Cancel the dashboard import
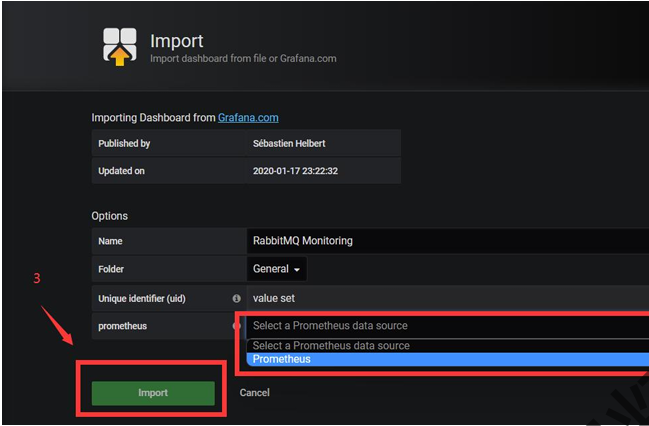The height and width of the screenshot is (426, 649). click(x=255, y=392)
